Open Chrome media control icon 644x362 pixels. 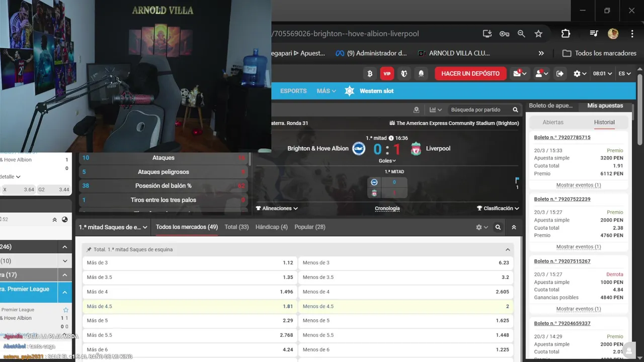594,34
